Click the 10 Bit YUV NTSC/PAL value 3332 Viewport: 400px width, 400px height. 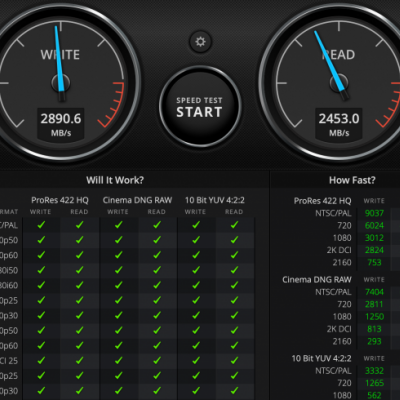374,371
